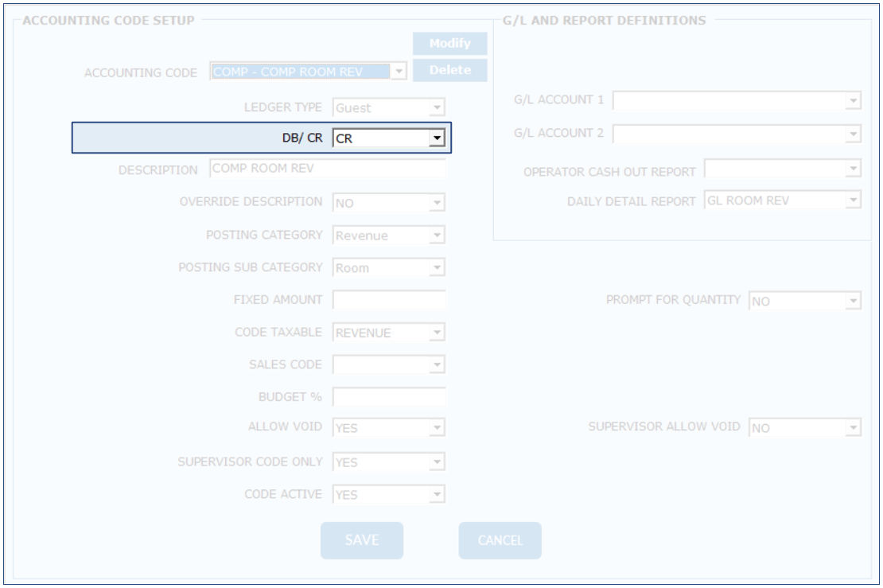883x588 pixels.
Task: Click the Modify button
Action: (x=449, y=44)
